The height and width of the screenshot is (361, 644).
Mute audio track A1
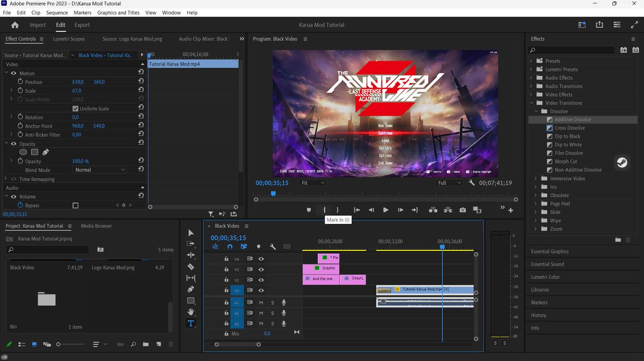click(x=261, y=303)
